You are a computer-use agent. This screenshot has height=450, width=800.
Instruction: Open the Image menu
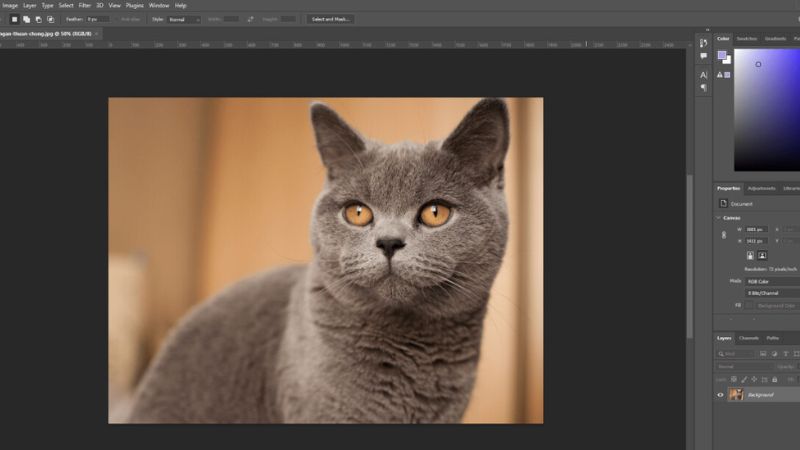point(10,6)
